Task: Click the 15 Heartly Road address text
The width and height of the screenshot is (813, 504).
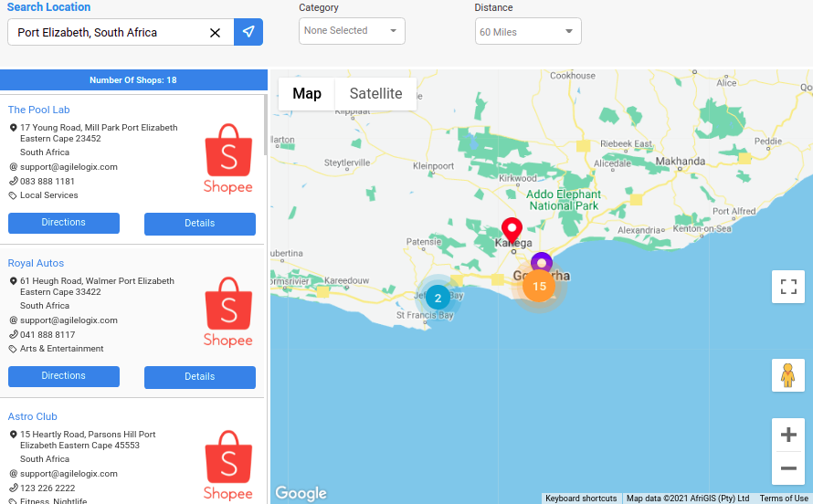Action: [88, 440]
